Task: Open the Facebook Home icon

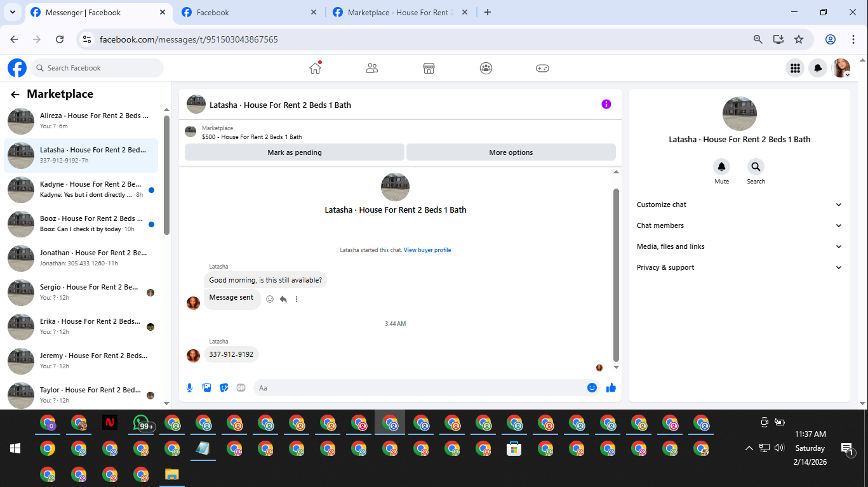Action: (315, 68)
